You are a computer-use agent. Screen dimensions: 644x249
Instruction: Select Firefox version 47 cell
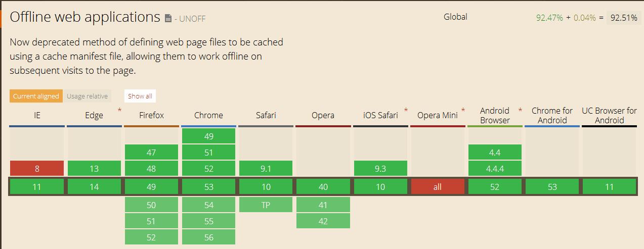click(x=151, y=153)
